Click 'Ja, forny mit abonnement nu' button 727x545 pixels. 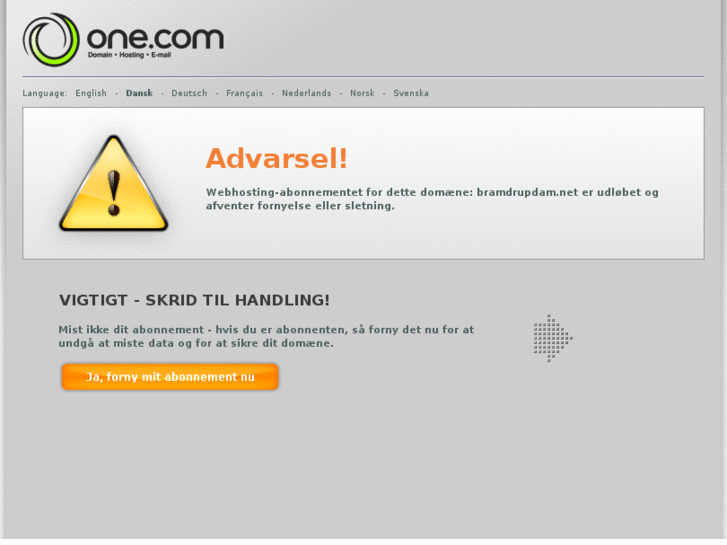[x=170, y=377]
